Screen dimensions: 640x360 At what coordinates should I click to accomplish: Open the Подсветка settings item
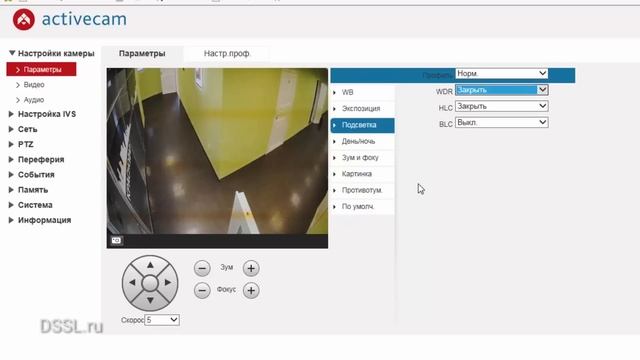[362, 125]
